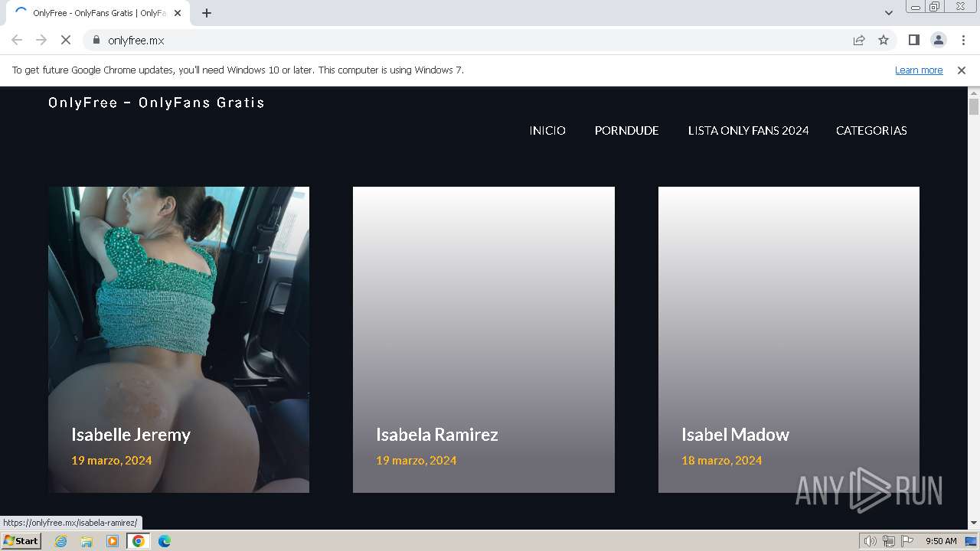Go forward in browser history
This screenshot has width=980, height=551.
(41, 40)
